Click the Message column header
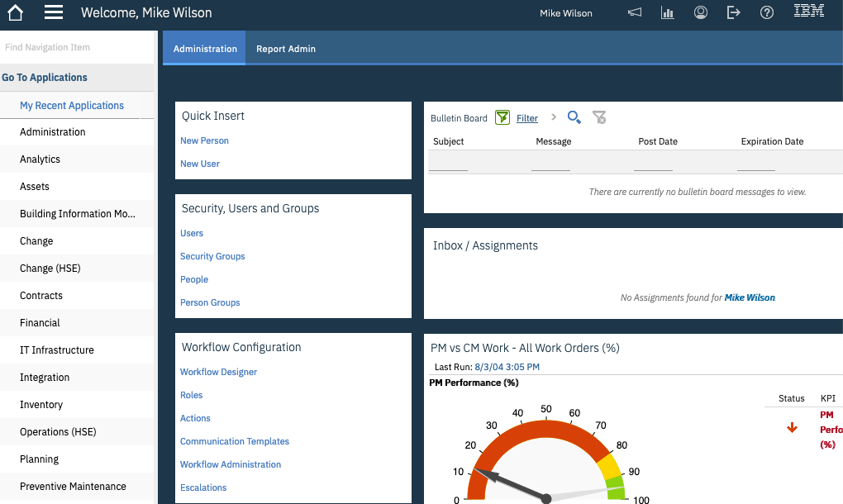 [x=553, y=141]
